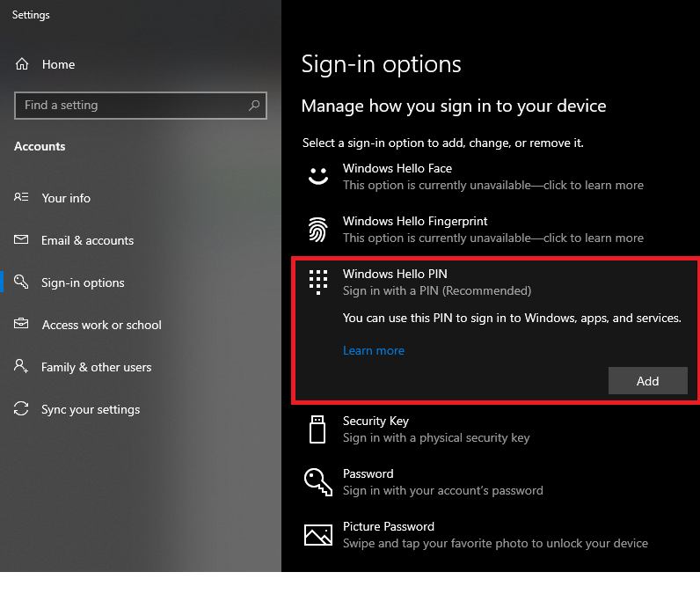Click Add to set up a PIN
Viewport: 700px width, 594px height.
point(648,381)
